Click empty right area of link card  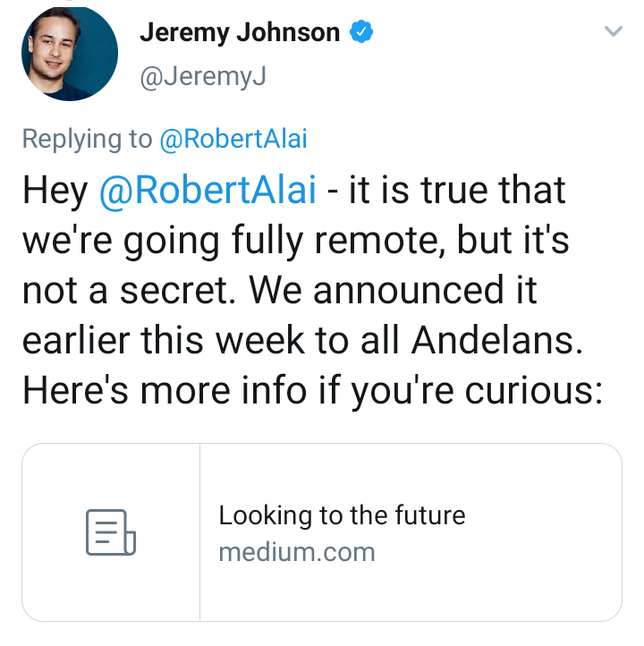tap(544, 532)
